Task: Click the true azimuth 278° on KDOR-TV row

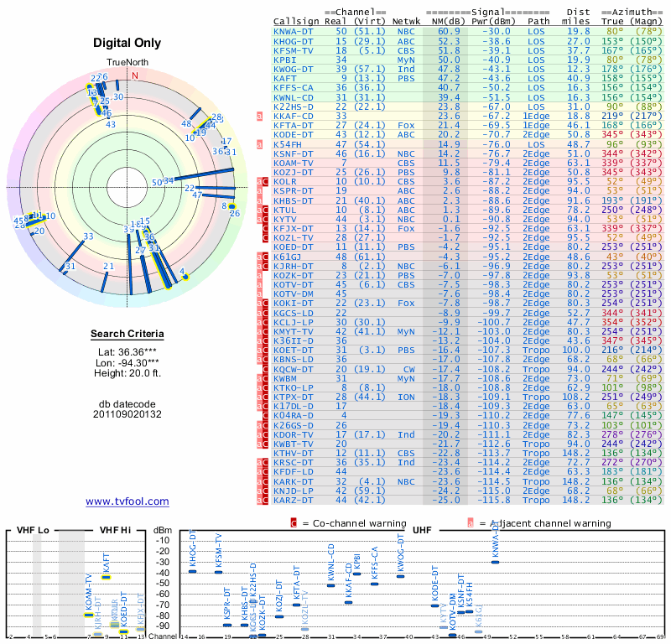Action: (x=612, y=434)
